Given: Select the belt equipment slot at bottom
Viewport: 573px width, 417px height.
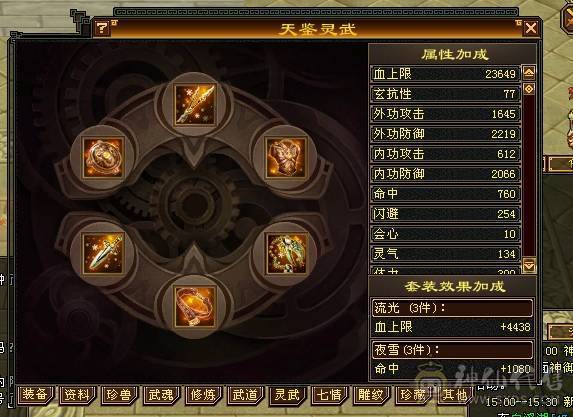Looking at the screenshot, I should coord(195,306).
